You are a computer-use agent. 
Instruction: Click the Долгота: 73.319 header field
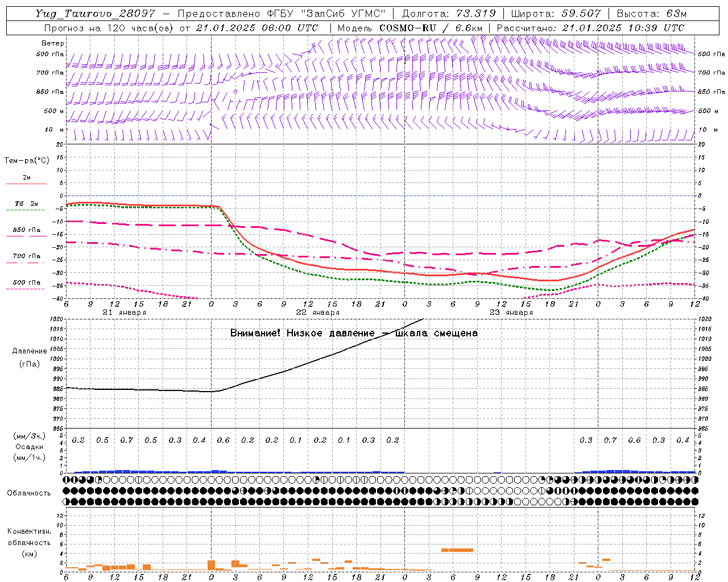click(x=449, y=14)
